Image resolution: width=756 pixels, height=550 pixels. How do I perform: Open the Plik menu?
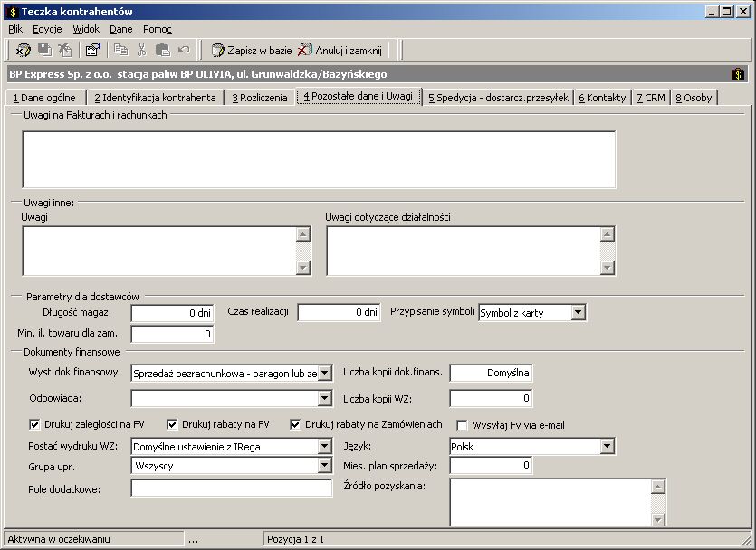tap(15, 29)
